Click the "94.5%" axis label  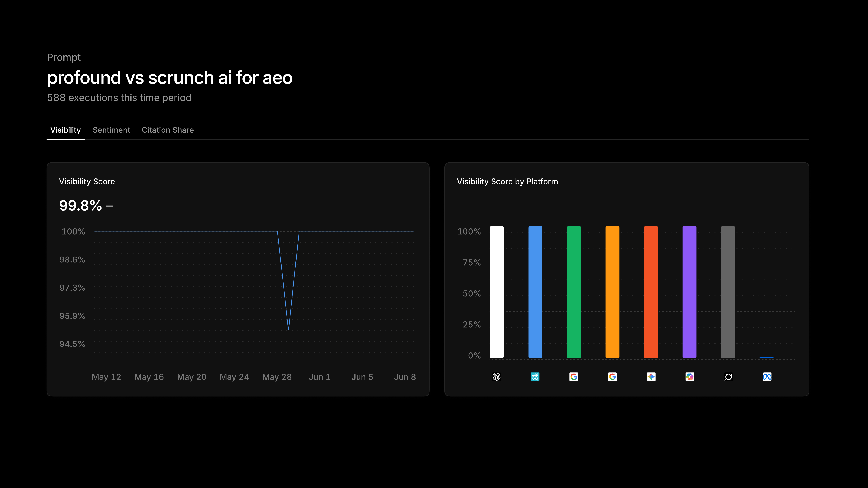(73, 344)
